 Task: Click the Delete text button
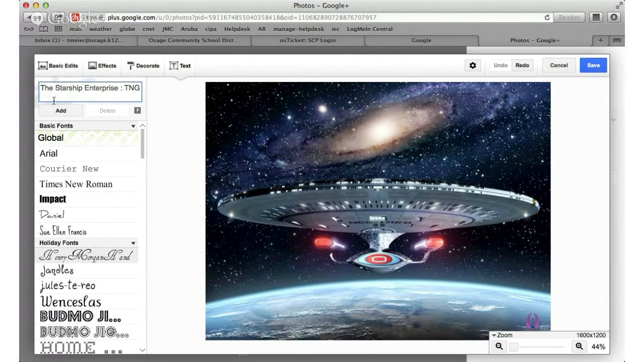(x=107, y=111)
